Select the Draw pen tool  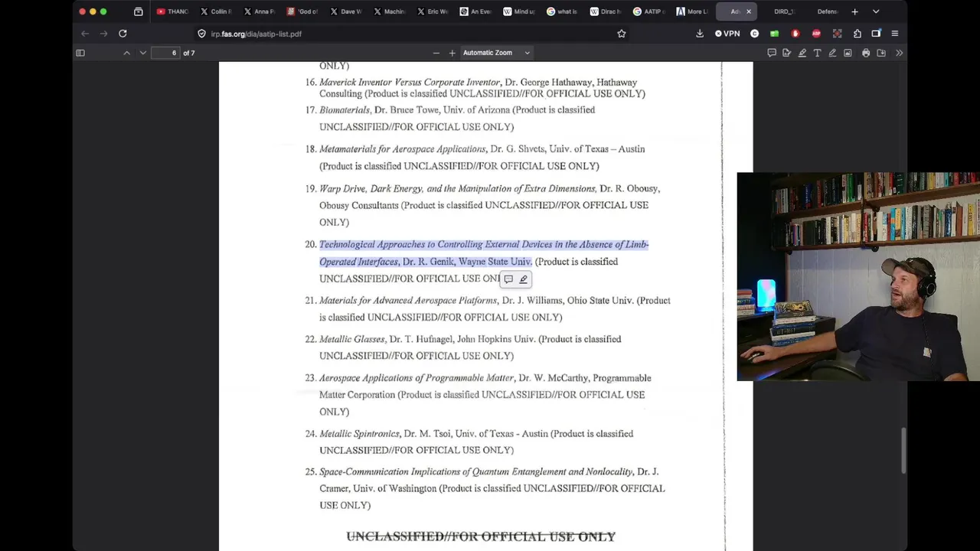(832, 53)
